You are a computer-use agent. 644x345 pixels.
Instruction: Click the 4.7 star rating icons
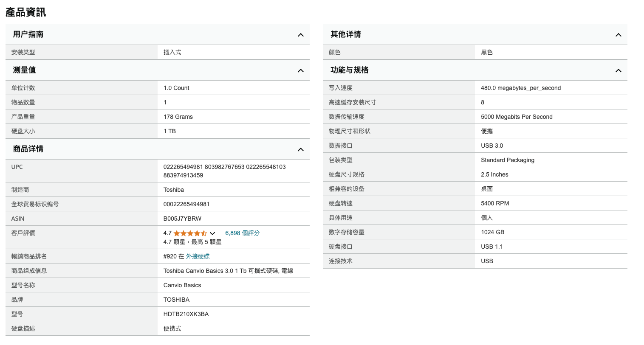click(x=190, y=233)
